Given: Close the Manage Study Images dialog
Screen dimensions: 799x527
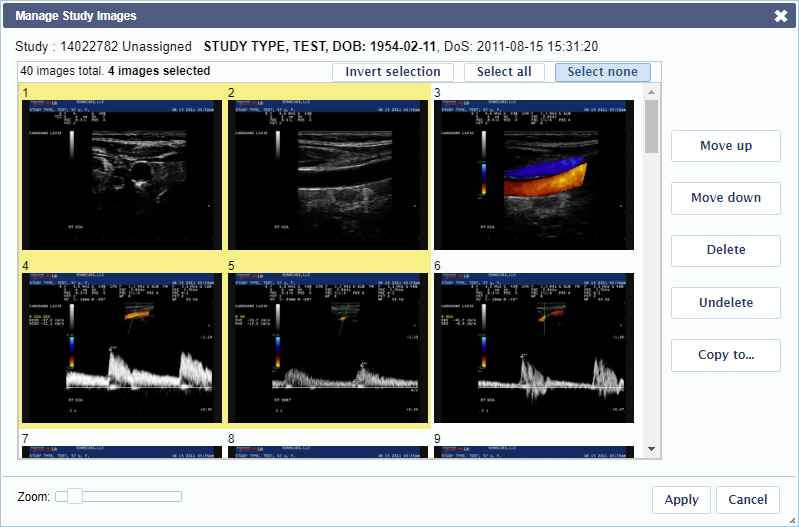Looking at the screenshot, I should (781, 16).
